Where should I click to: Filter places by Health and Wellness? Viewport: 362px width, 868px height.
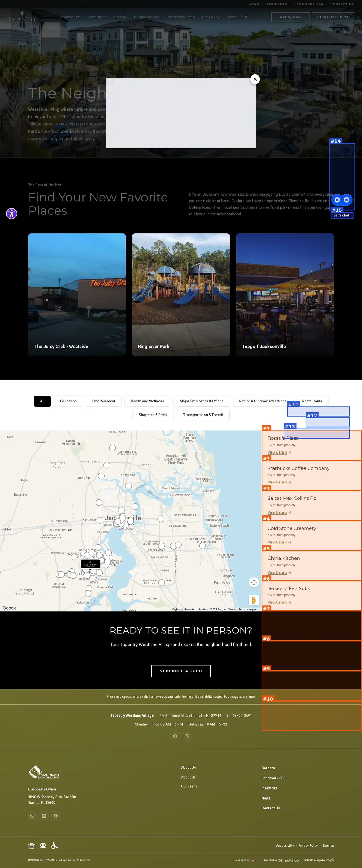pos(147,401)
